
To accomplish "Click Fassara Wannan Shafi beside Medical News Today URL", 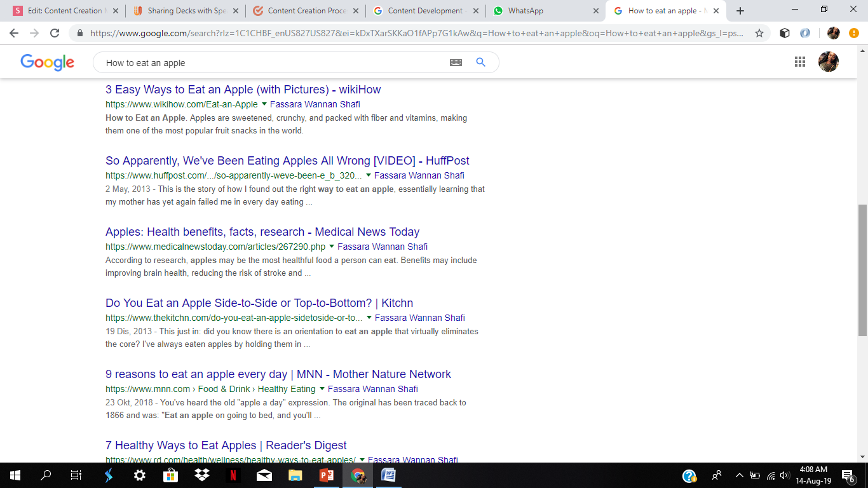I will pyautogui.click(x=383, y=247).
